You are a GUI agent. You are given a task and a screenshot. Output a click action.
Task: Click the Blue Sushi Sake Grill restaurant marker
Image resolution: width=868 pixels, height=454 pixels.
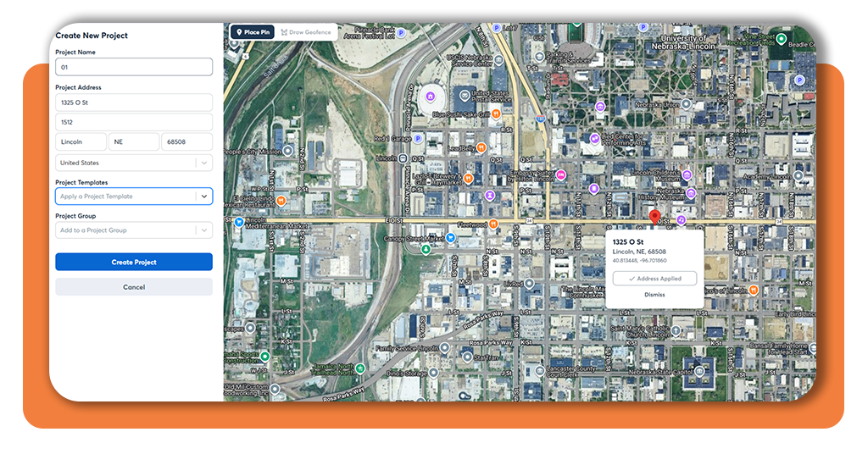pyautogui.click(x=496, y=113)
